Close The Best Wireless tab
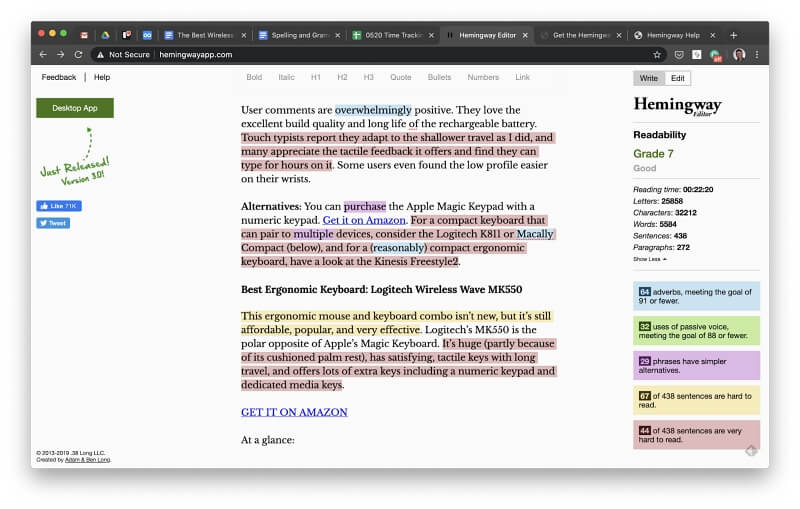The height and width of the screenshot is (509, 800). pos(244,35)
